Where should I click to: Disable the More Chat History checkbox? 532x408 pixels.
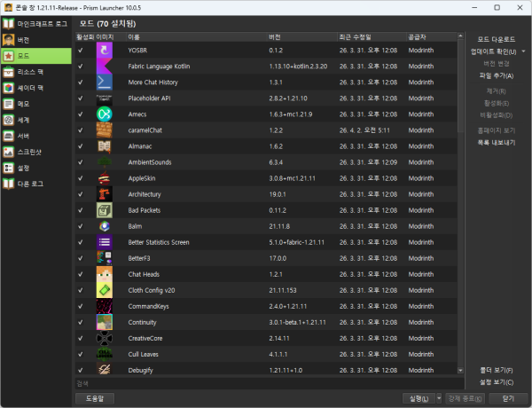coord(81,82)
